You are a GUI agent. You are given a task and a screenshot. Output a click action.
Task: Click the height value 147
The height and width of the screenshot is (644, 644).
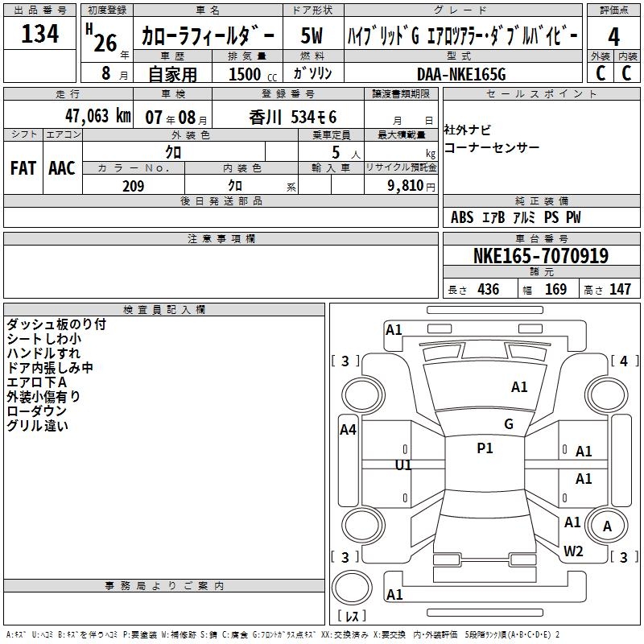[620, 289]
